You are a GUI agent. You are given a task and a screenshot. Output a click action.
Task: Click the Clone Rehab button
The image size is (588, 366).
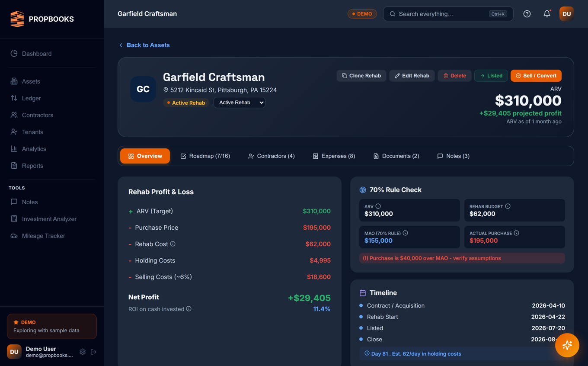(361, 76)
